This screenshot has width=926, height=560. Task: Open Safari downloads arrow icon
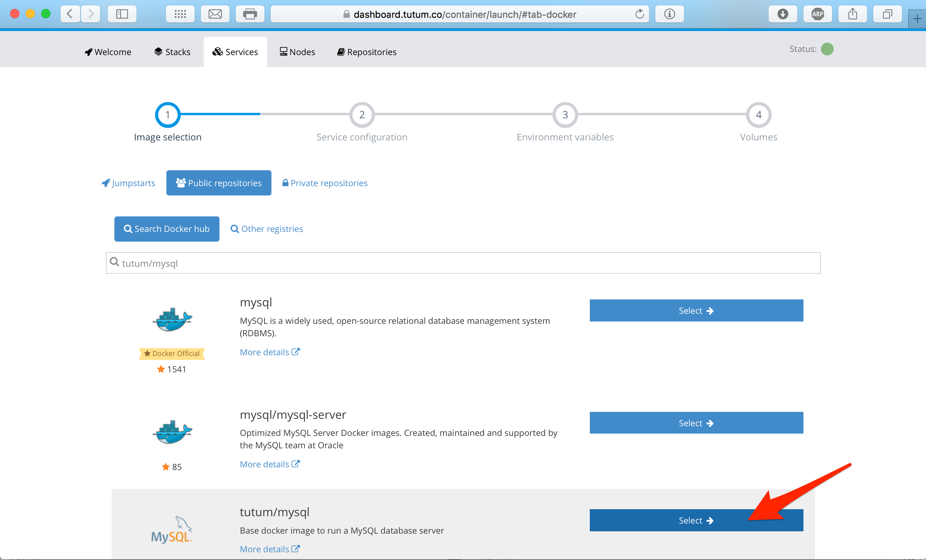coord(783,14)
